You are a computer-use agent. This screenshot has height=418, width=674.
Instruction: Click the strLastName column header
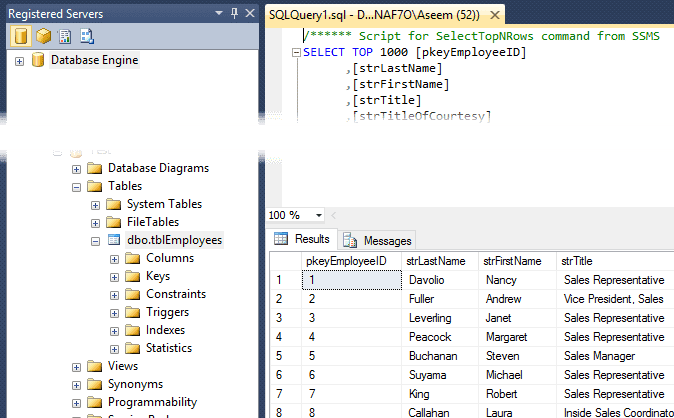click(x=437, y=261)
